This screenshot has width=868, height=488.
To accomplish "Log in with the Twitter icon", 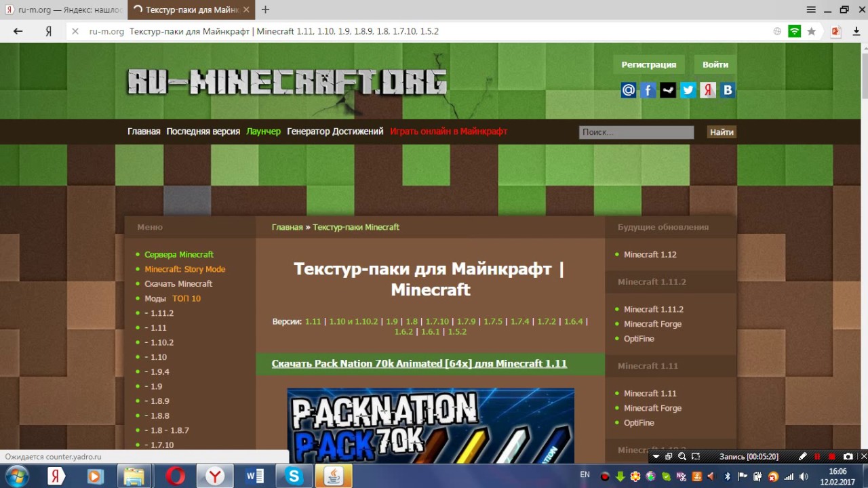I will [x=688, y=90].
